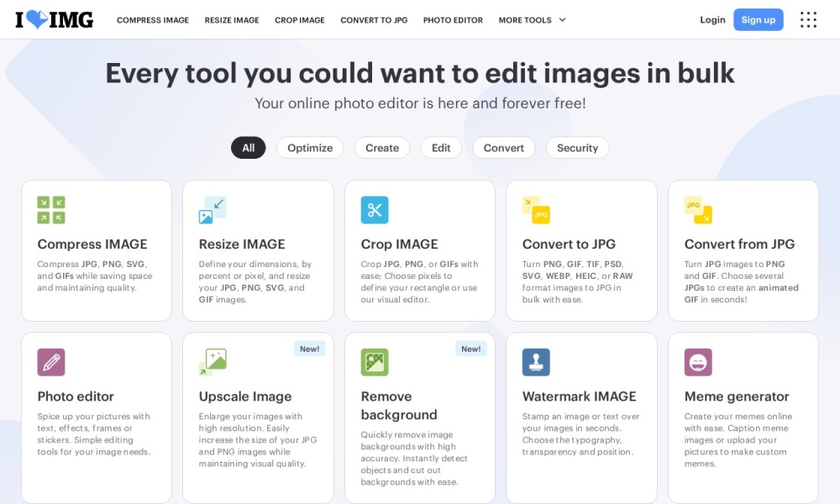Click the Meme generator smiley icon

click(698, 362)
